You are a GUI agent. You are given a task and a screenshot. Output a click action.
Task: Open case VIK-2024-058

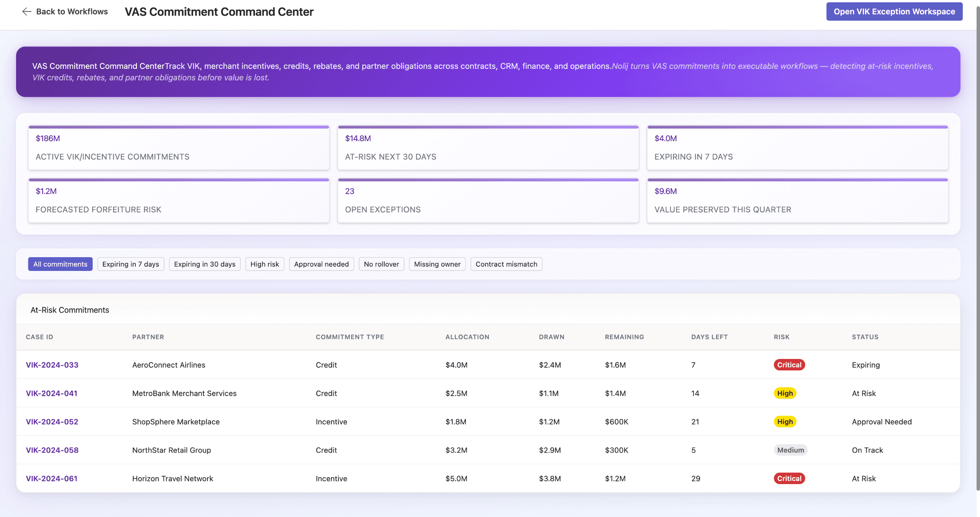52,450
